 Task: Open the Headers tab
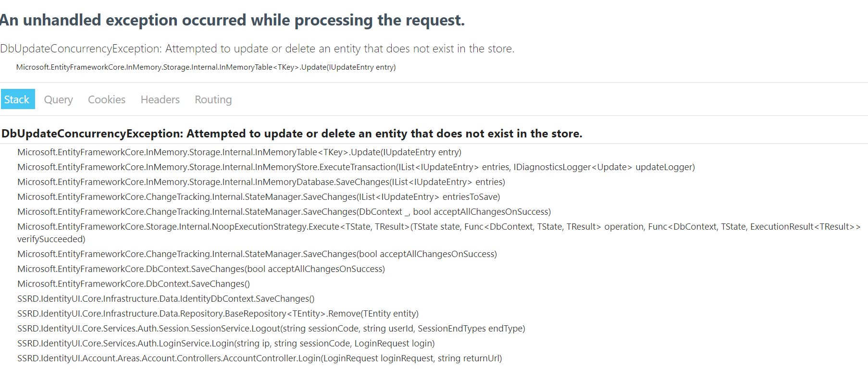coord(160,99)
